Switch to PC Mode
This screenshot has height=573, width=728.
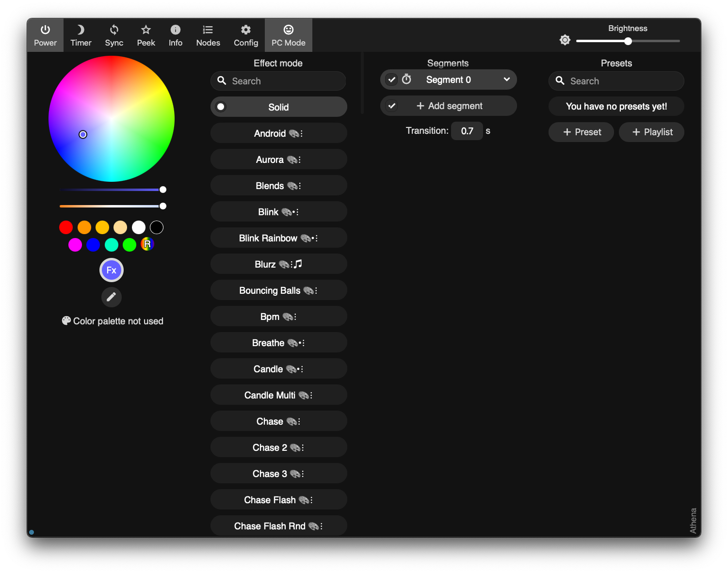point(288,35)
